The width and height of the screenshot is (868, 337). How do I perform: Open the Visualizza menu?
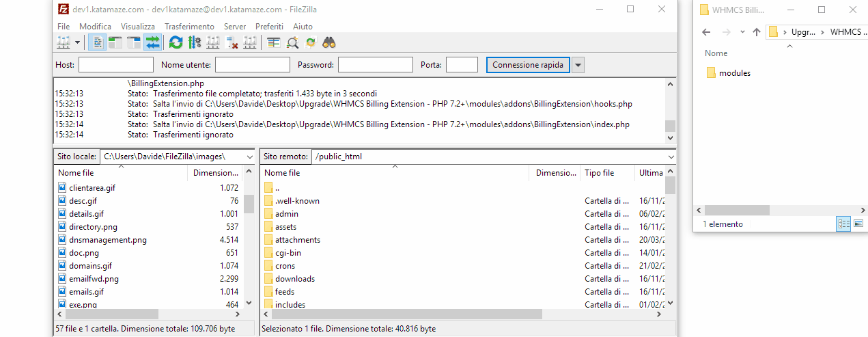click(x=138, y=26)
